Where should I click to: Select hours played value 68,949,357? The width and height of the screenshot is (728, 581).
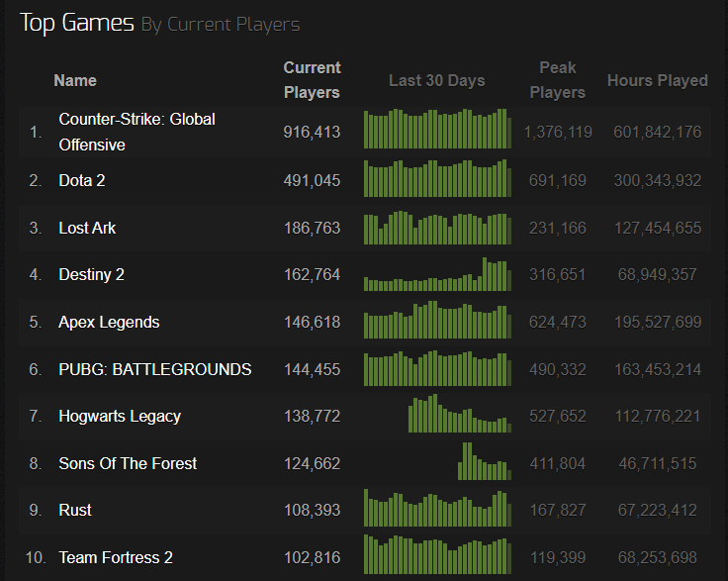(x=658, y=274)
